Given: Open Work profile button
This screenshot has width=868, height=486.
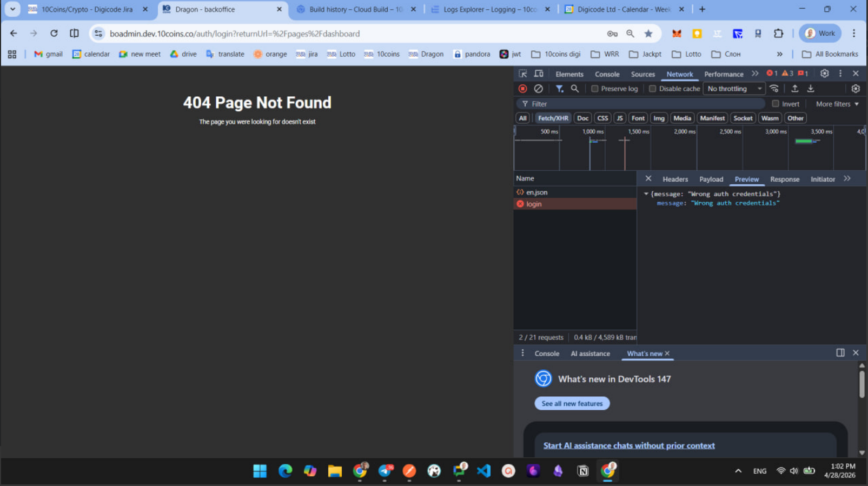Looking at the screenshot, I should pyautogui.click(x=820, y=34).
